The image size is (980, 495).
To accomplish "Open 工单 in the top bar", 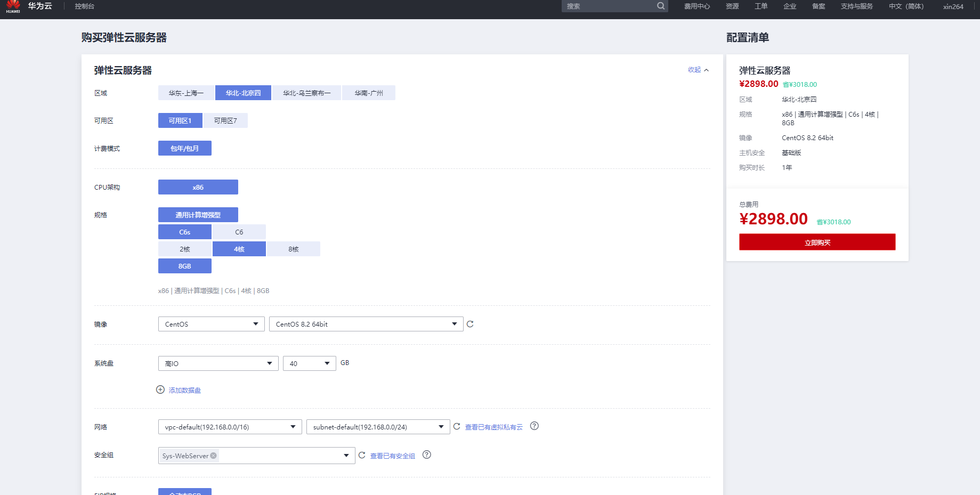I will coord(761,6).
